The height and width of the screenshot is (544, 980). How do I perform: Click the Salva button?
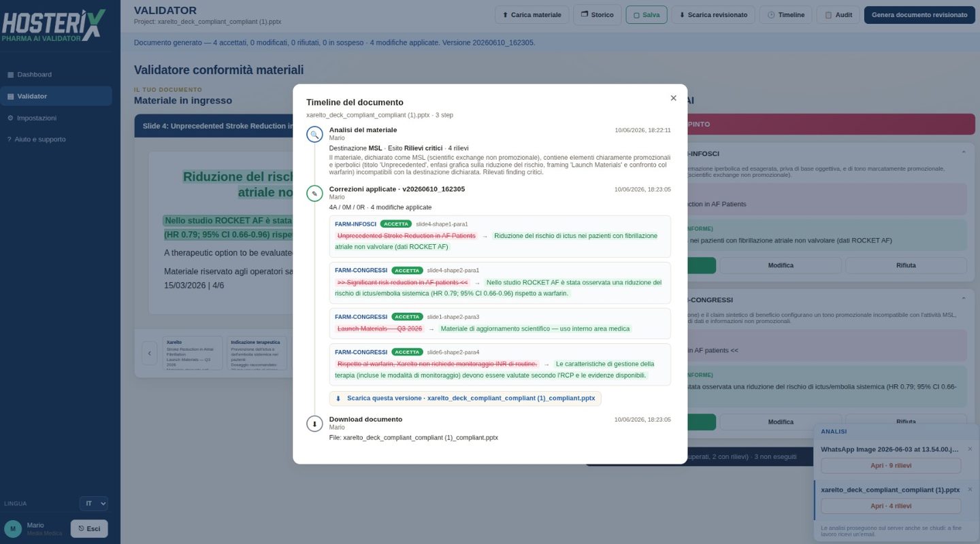click(646, 15)
